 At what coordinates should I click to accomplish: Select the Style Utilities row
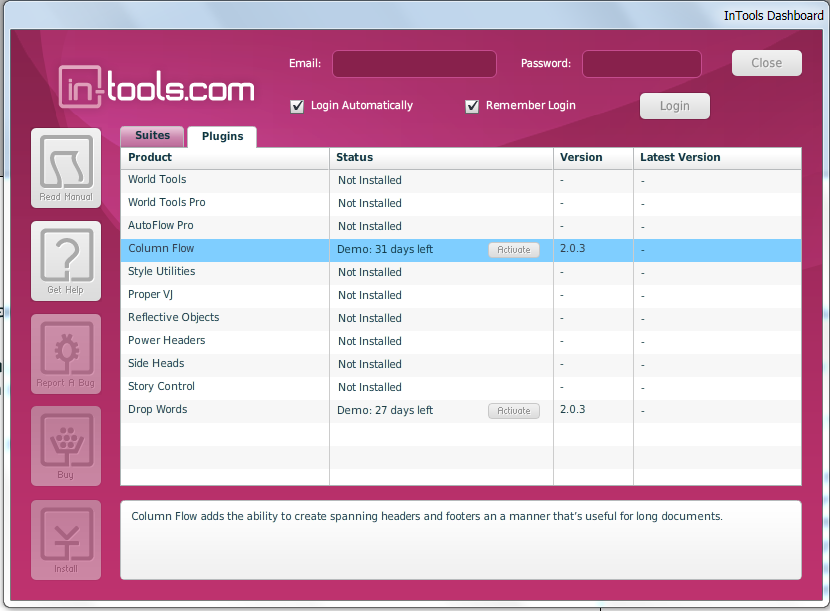point(461,272)
